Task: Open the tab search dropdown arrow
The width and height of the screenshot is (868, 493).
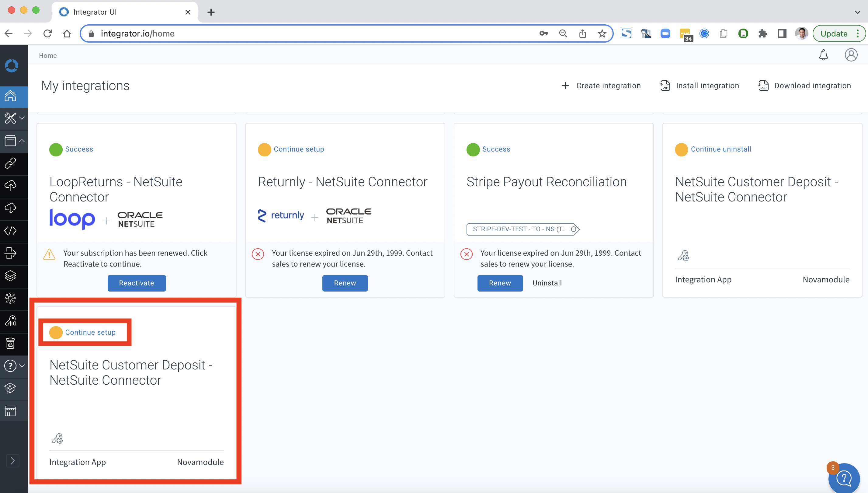Action: [x=857, y=12]
